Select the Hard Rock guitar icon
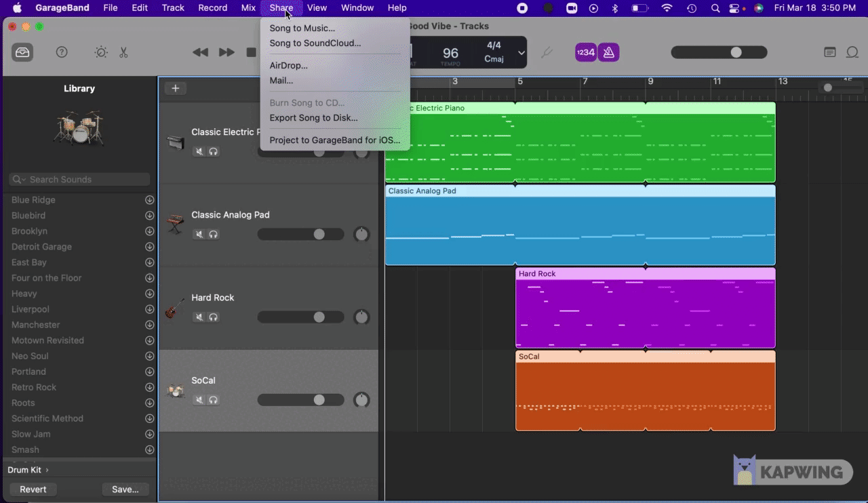The width and height of the screenshot is (868, 503). click(x=175, y=308)
